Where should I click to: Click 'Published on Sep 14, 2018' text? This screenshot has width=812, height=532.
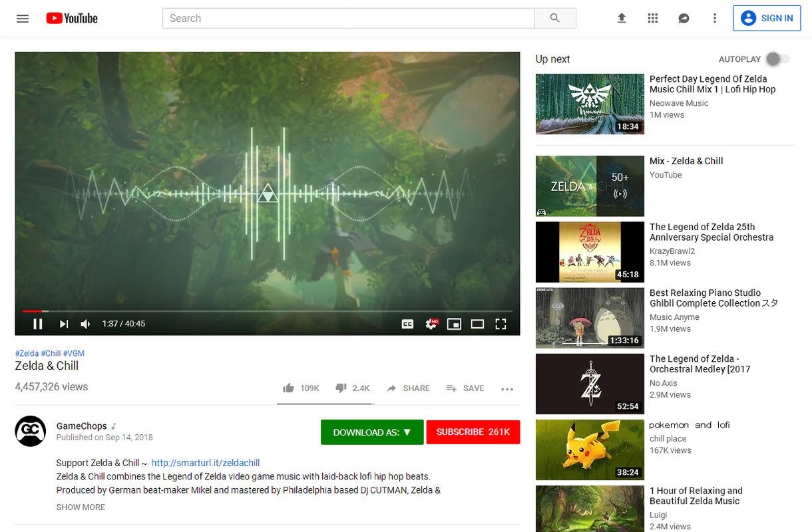(x=104, y=438)
